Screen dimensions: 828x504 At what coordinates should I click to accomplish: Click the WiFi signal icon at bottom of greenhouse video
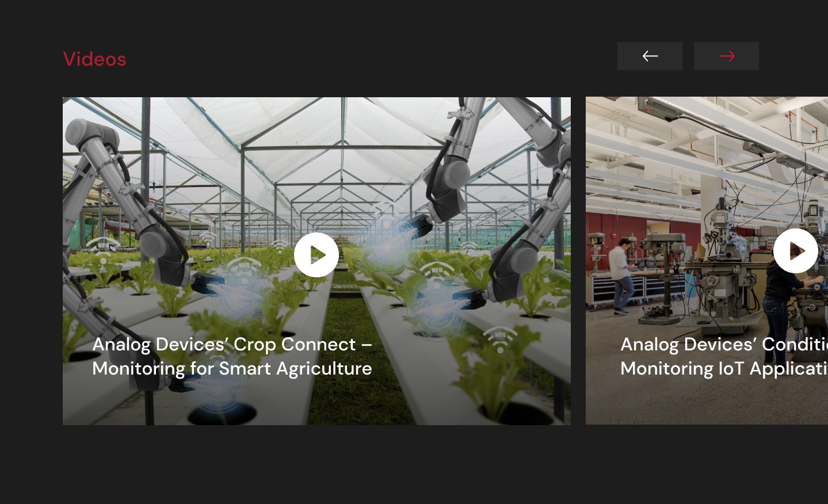500,339
